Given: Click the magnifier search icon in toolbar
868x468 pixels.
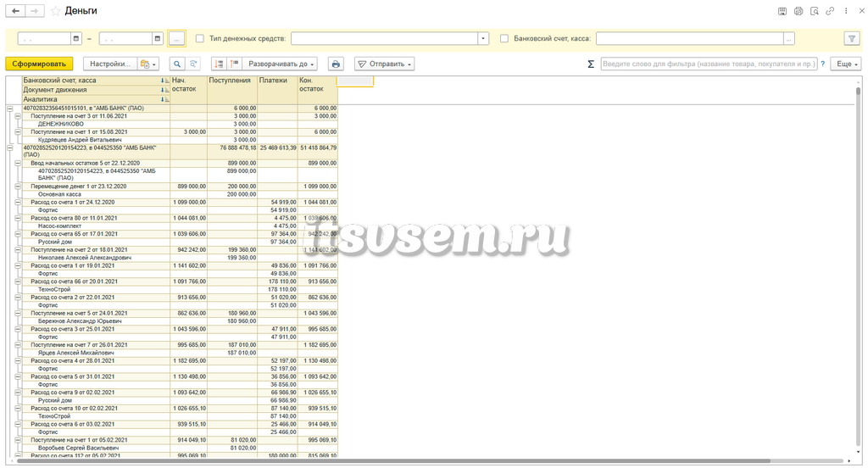Looking at the screenshot, I should [x=177, y=64].
